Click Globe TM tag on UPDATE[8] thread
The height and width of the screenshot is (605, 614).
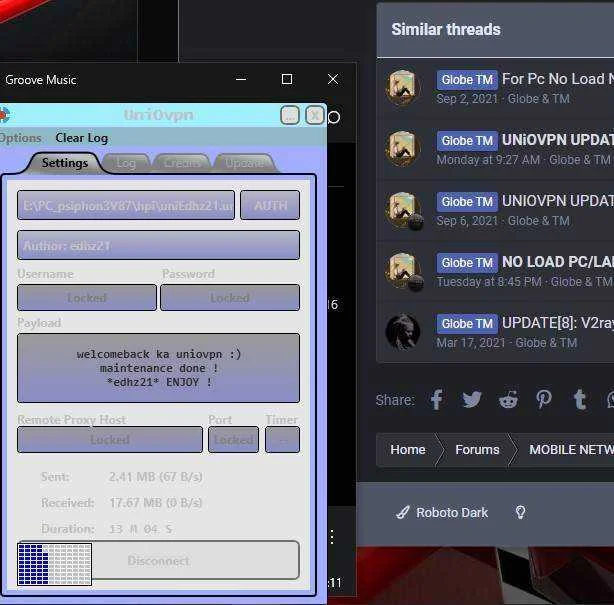point(467,324)
